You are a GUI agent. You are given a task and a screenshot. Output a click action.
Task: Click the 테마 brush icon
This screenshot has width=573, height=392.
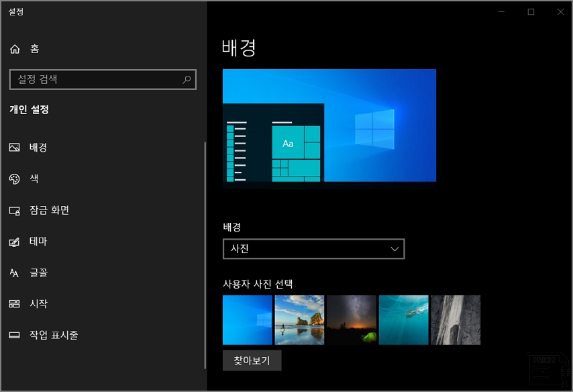coord(14,242)
